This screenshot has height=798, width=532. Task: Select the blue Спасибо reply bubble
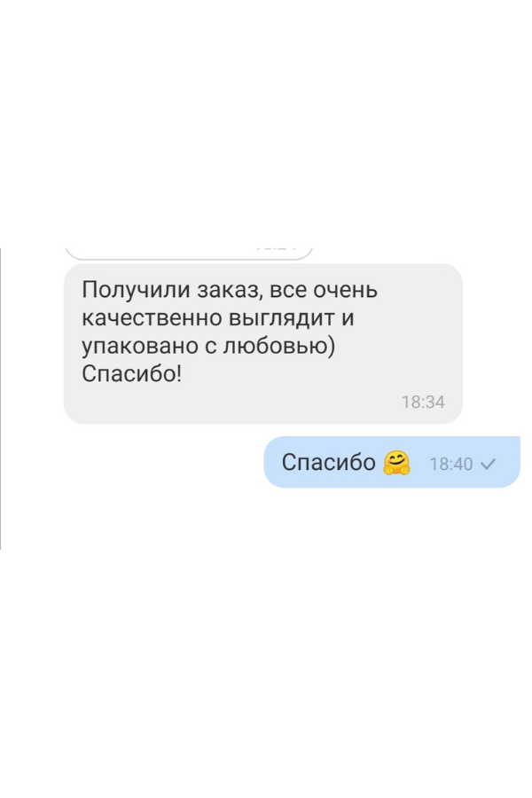tap(392, 462)
